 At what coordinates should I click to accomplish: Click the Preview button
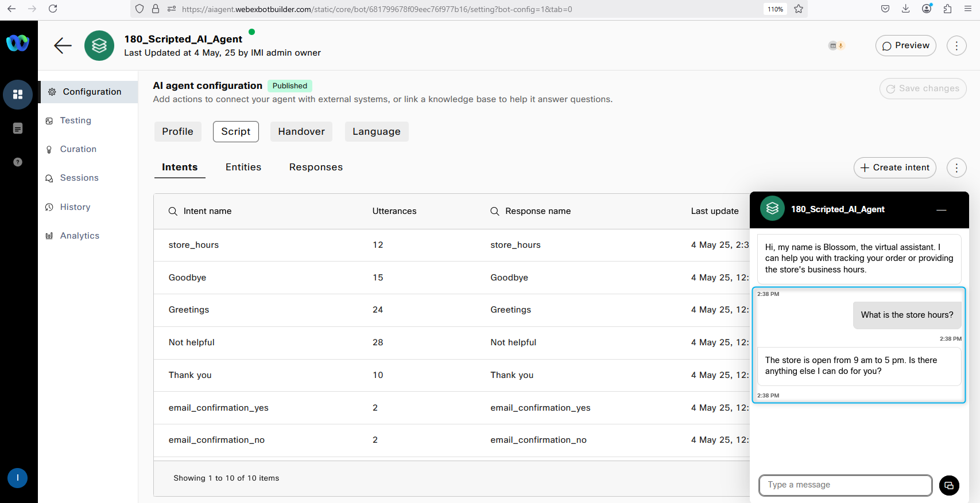click(905, 46)
